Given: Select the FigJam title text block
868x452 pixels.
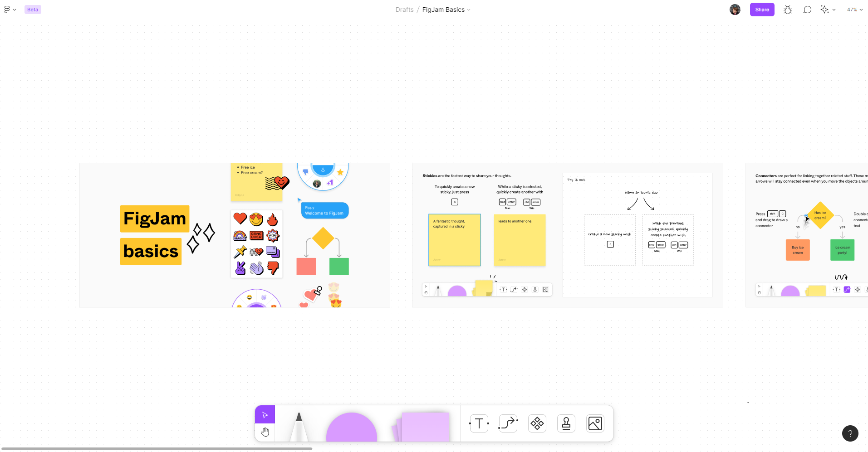Looking at the screenshot, I should 155,219.
